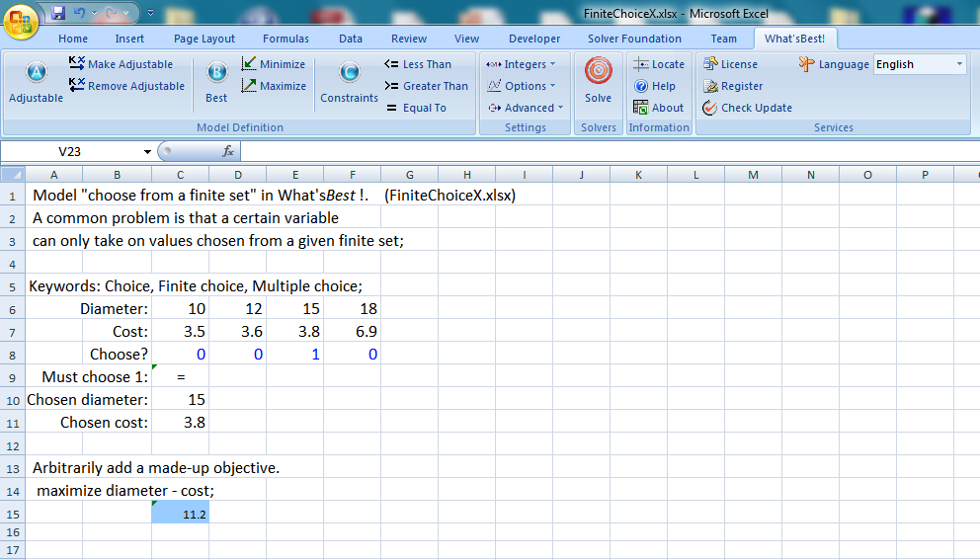Switch to the Home tab
The height and width of the screenshot is (560, 980).
[73, 39]
